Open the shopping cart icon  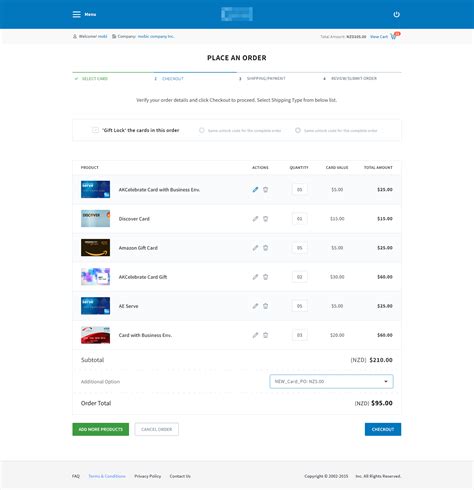pyautogui.click(x=393, y=36)
